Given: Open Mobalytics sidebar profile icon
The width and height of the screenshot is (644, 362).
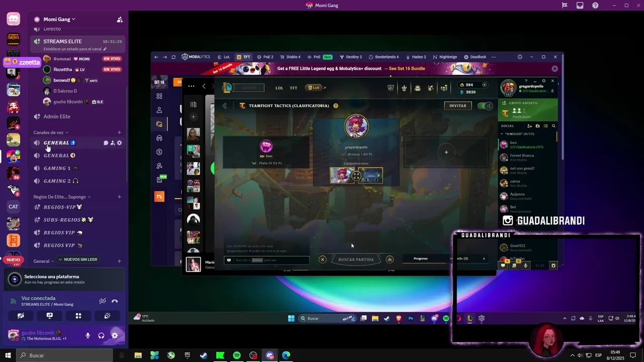Looking at the screenshot, I should (159, 110).
